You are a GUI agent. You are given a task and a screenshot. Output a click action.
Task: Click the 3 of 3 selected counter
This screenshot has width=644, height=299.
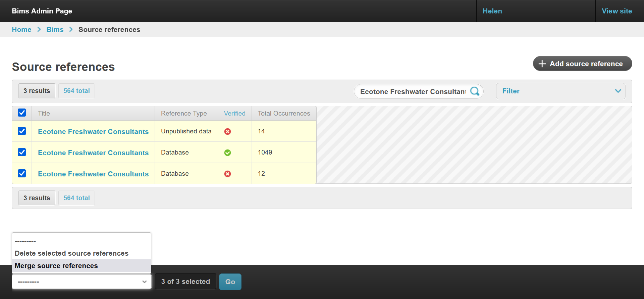[185, 282]
